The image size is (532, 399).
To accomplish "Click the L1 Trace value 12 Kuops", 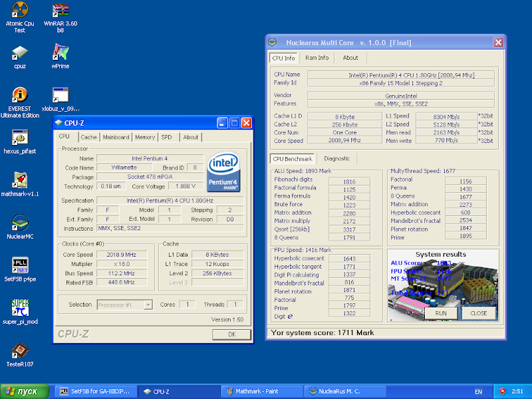I will coord(217,264).
